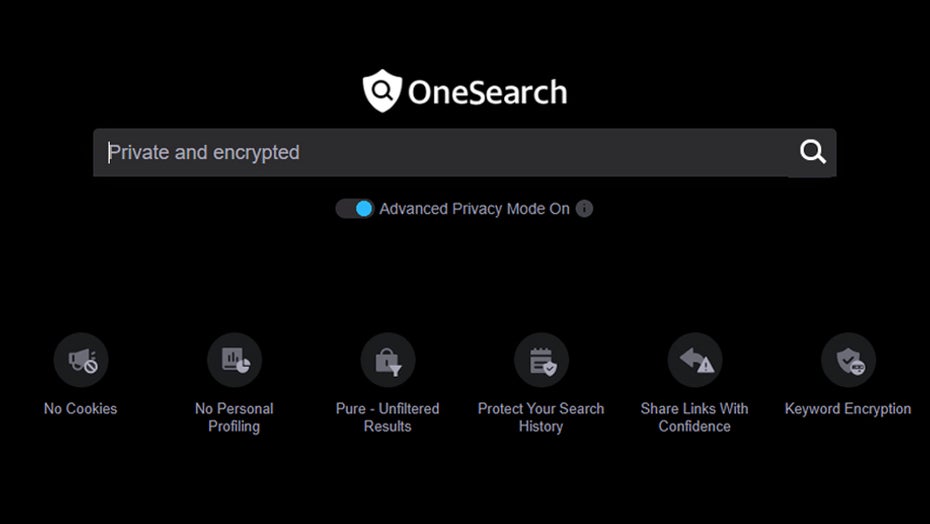Click the No Personal Profiling chart icon

tap(234, 360)
